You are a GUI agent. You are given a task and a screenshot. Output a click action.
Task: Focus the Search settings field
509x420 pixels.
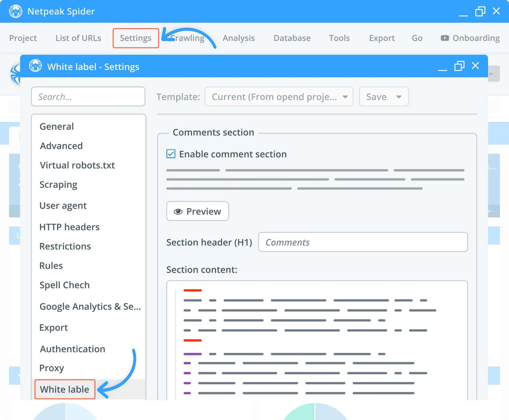tap(88, 97)
